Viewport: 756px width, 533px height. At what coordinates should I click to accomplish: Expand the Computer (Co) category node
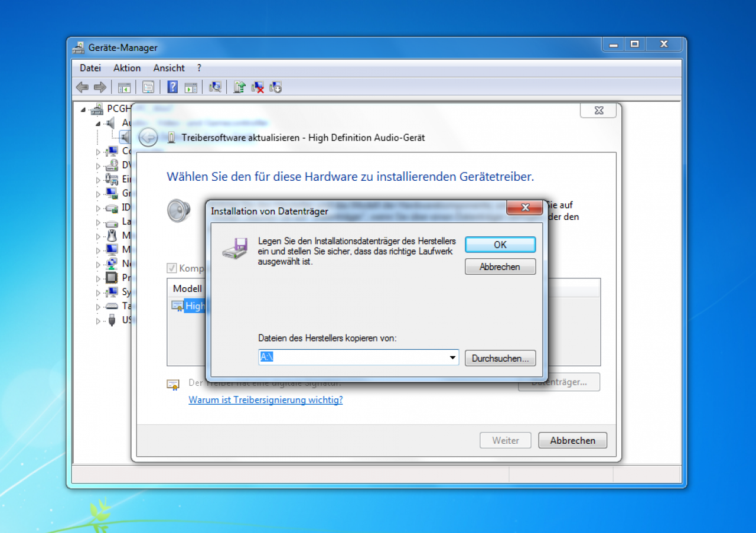[99, 152]
